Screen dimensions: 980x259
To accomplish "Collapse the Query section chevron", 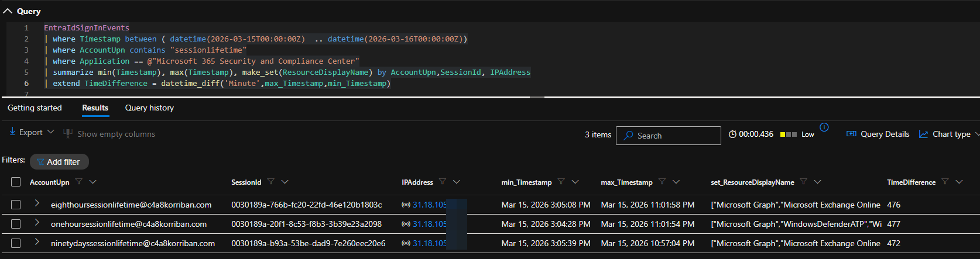I will coord(8,11).
